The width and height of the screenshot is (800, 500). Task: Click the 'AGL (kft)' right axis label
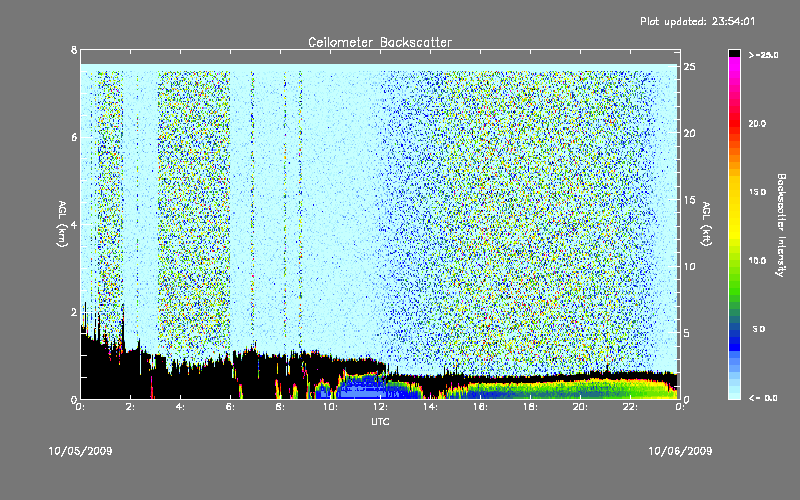click(x=706, y=224)
